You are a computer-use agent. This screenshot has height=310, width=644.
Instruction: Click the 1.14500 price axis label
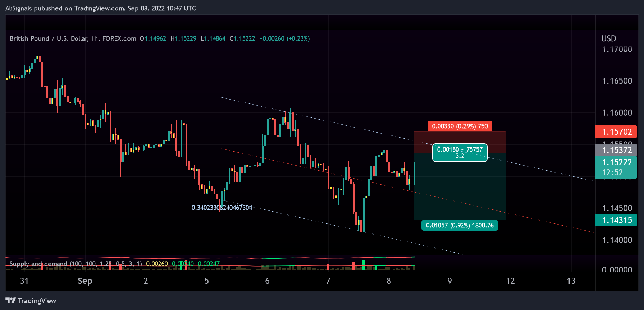pyautogui.click(x=617, y=208)
